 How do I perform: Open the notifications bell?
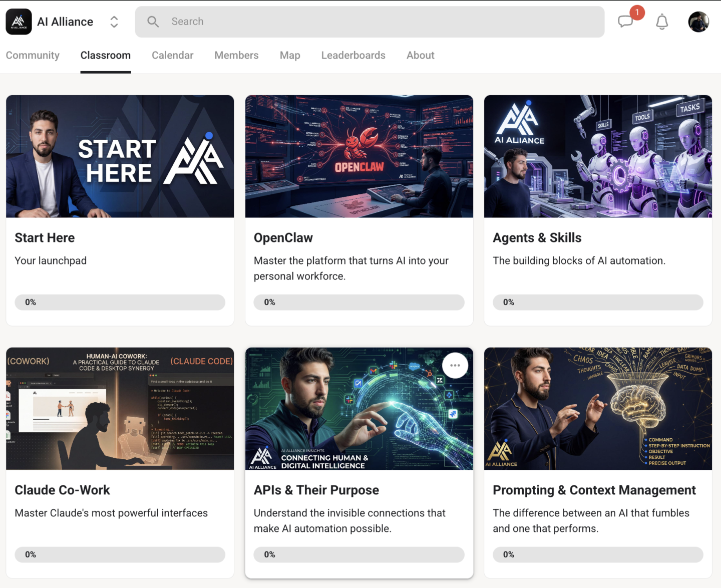coord(662,22)
